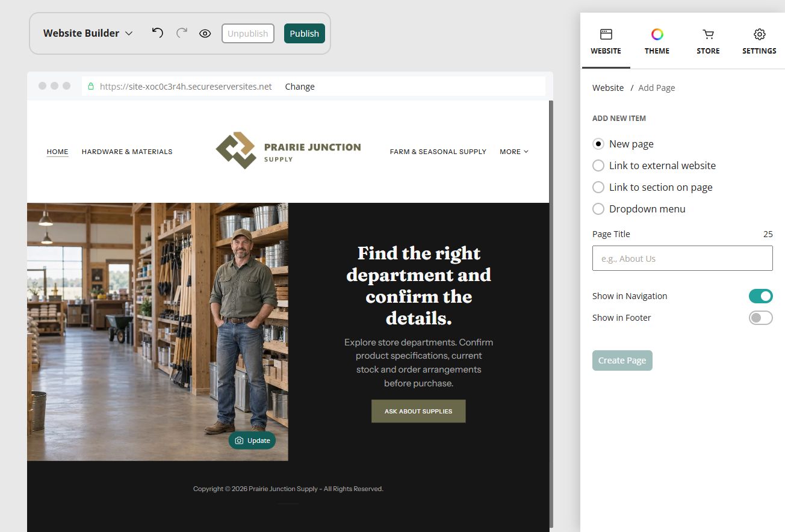Click the Website breadcrumb link
Screen dimensions: 785x532
(x=608, y=88)
